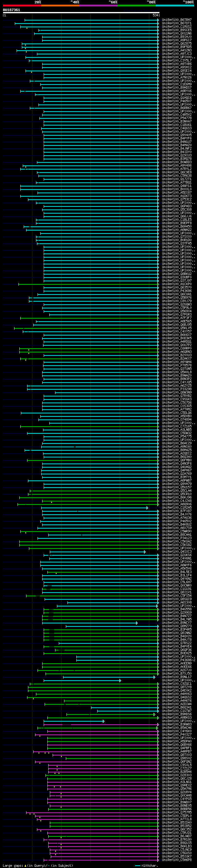
Task: Select hit UniRef100_C4Y6K0
Action: pos(177,731)
